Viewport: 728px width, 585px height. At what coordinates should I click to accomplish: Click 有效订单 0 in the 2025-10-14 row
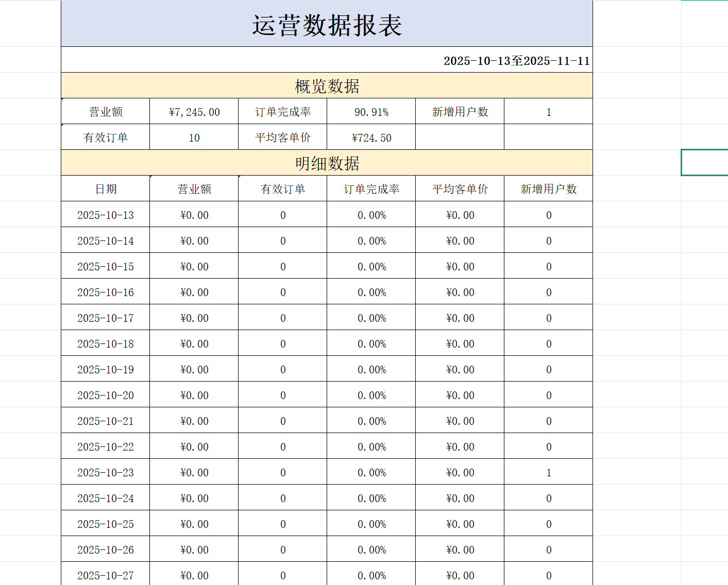tap(283, 240)
